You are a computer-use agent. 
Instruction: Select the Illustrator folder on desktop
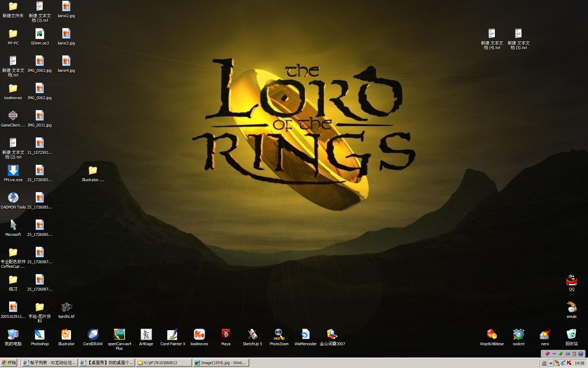click(x=93, y=173)
